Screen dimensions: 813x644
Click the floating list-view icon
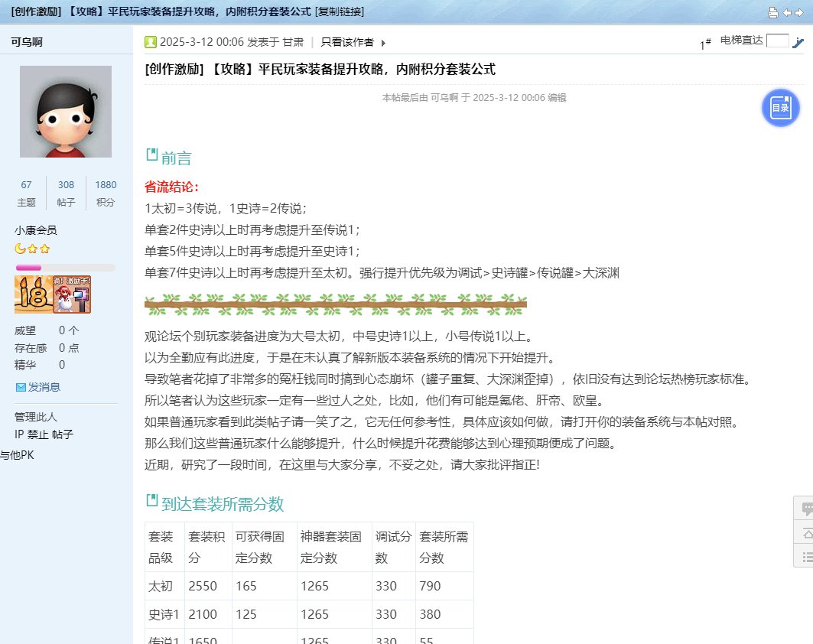[807, 558]
